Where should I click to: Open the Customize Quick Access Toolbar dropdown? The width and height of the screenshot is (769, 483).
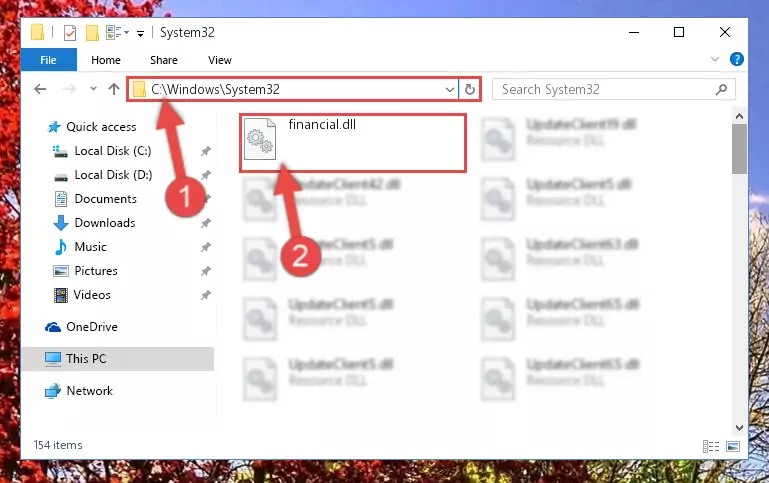tap(140, 33)
